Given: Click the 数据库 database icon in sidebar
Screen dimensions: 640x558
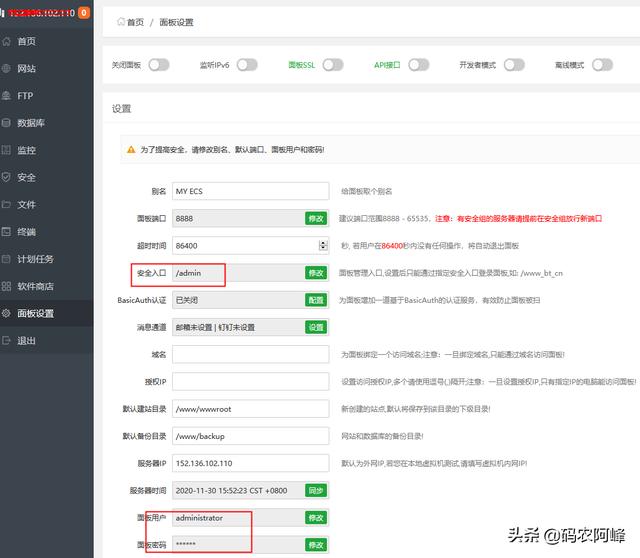Looking at the screenshot, I should click(6, 123).
